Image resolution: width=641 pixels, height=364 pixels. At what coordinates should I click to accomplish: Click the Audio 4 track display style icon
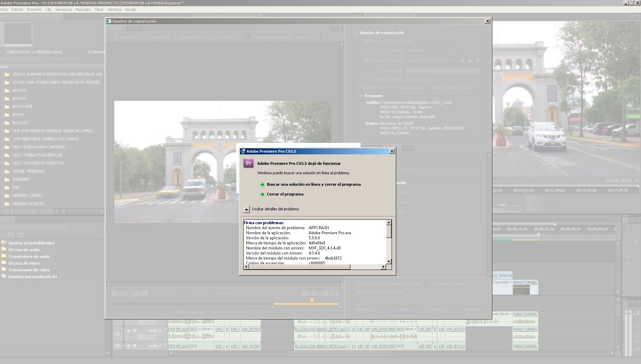click(134, 346)
